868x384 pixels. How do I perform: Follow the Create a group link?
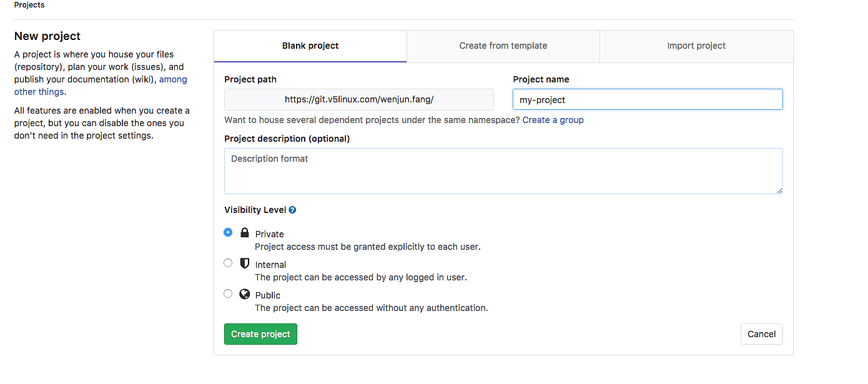(553, 120)
